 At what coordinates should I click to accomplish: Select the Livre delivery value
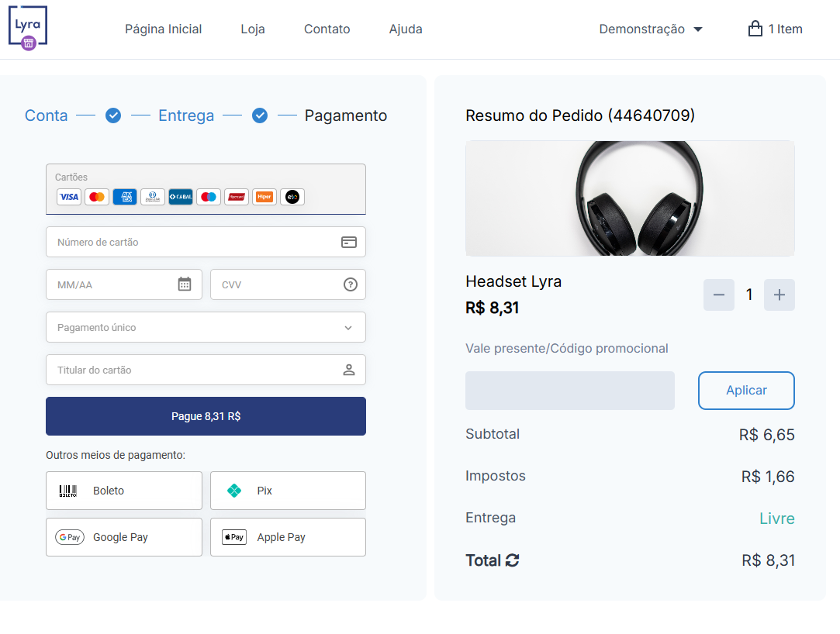[x=776, y=518]
